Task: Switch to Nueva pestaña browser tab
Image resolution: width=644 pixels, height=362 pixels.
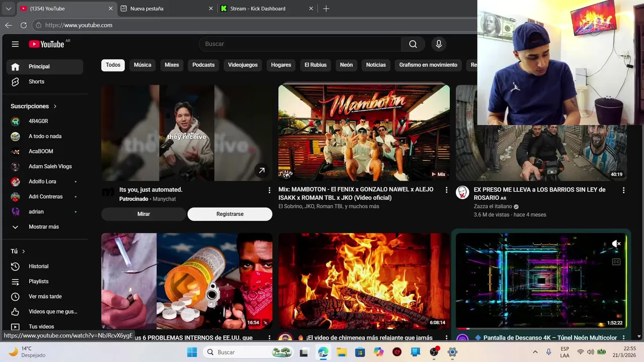Action: (x=168, y=9)
